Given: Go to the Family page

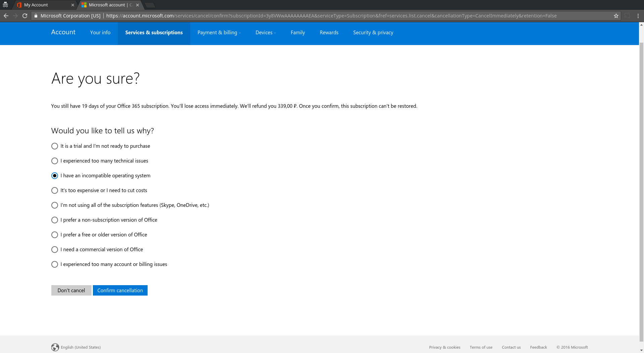Looking at the screenshot, I should pyautogui.click(x=298, y=33).
